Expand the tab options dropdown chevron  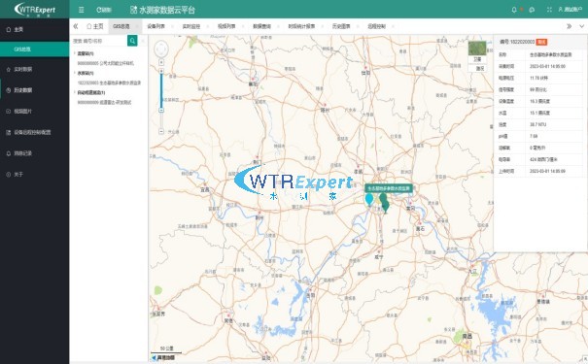581,26
